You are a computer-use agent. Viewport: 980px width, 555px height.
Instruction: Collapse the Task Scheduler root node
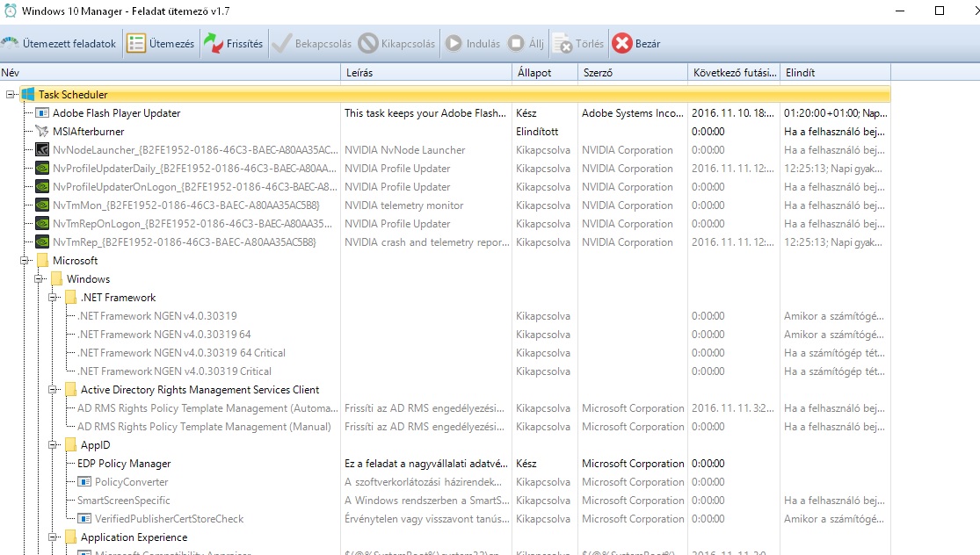[x=11, y=95]
